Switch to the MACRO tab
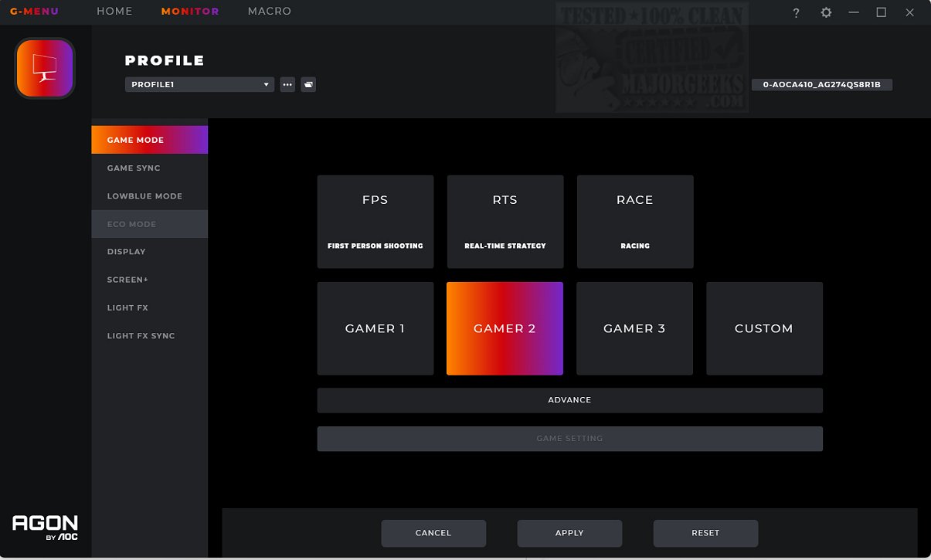The width and height of the screenshot is (931, 560). pos(269,11)
